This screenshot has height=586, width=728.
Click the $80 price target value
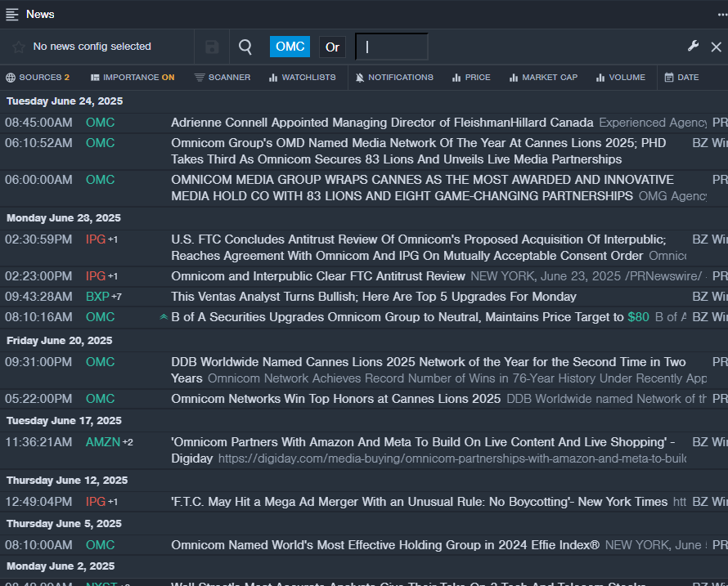(x=638, y=317)
